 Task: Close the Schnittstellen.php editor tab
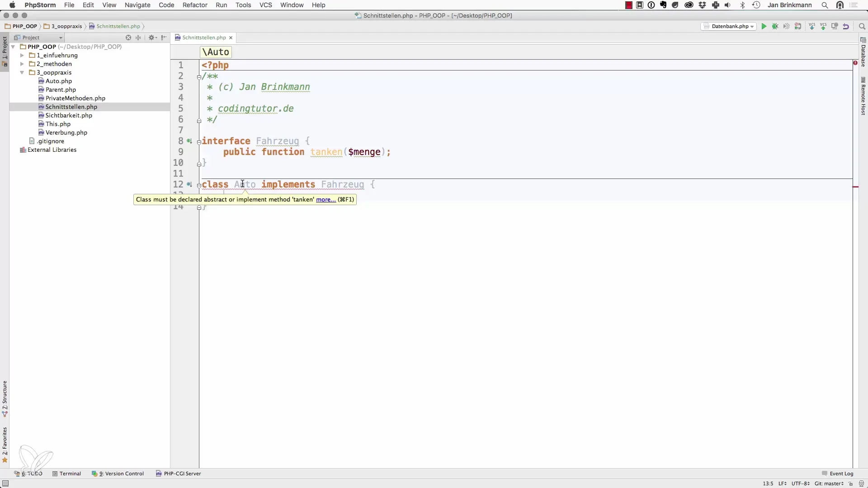[231, 38]
